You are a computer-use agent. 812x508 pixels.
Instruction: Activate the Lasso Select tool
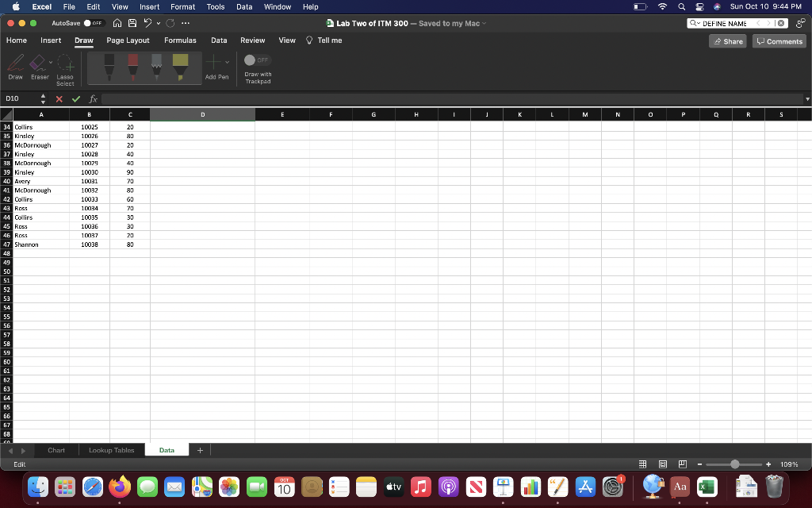[x=65, y=67]
